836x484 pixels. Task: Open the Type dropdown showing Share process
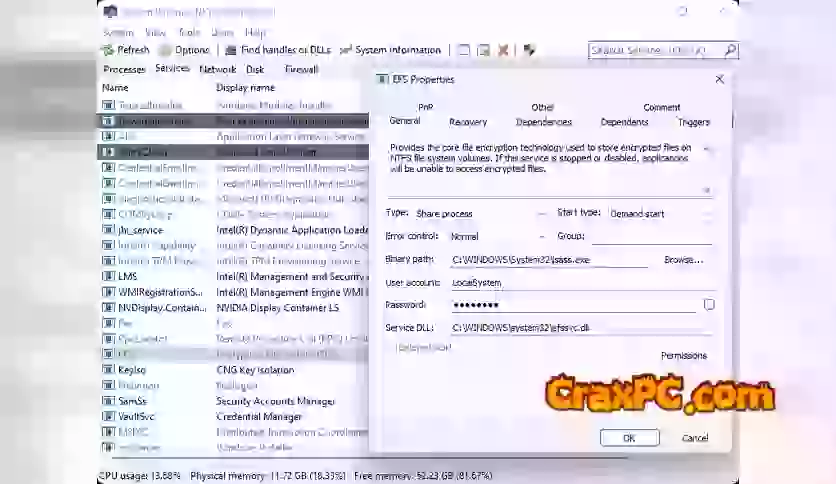[x=481, y=214]
